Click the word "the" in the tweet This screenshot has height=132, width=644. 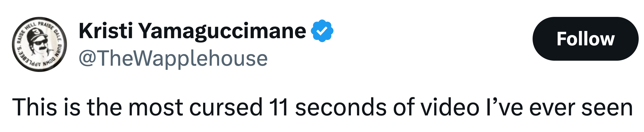[x=104, y=107]
